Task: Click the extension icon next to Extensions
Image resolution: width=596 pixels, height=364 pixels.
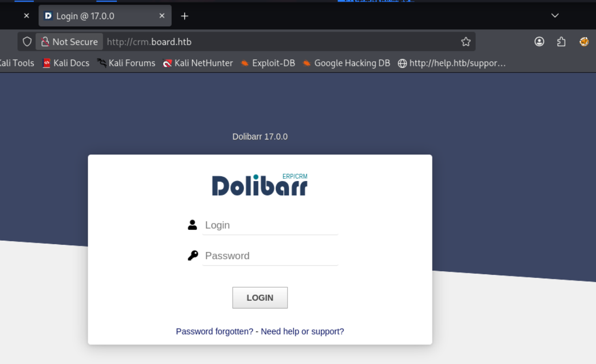Action: (584, 42)
